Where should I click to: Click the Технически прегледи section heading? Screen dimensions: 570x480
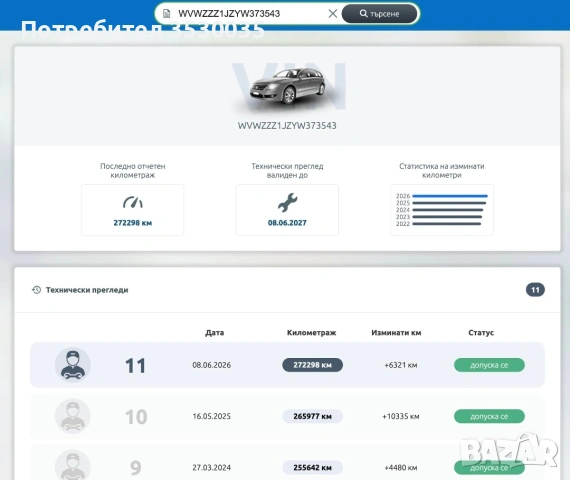point(87,290)
